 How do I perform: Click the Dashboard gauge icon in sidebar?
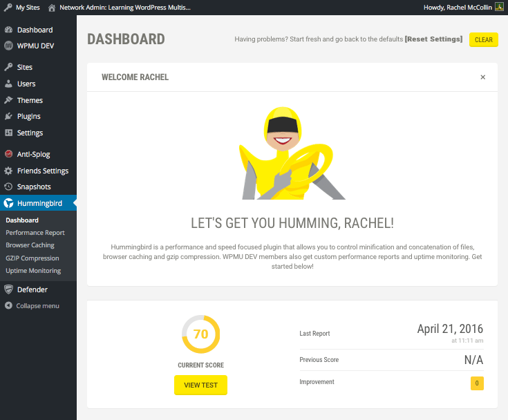[9, 30]
